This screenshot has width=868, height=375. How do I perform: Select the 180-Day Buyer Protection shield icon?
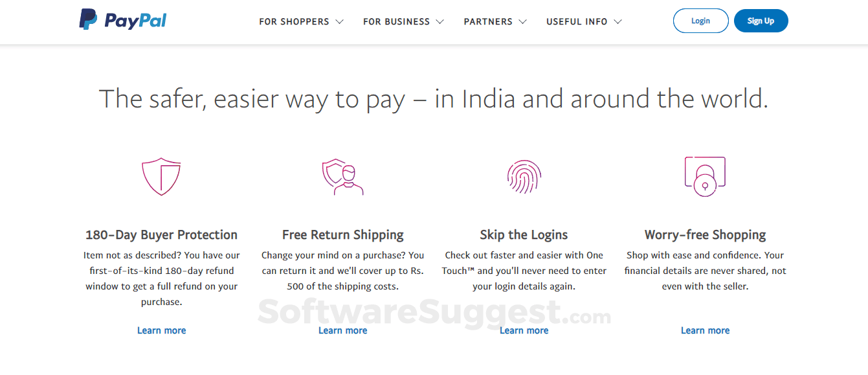click(x=161, y=176)
